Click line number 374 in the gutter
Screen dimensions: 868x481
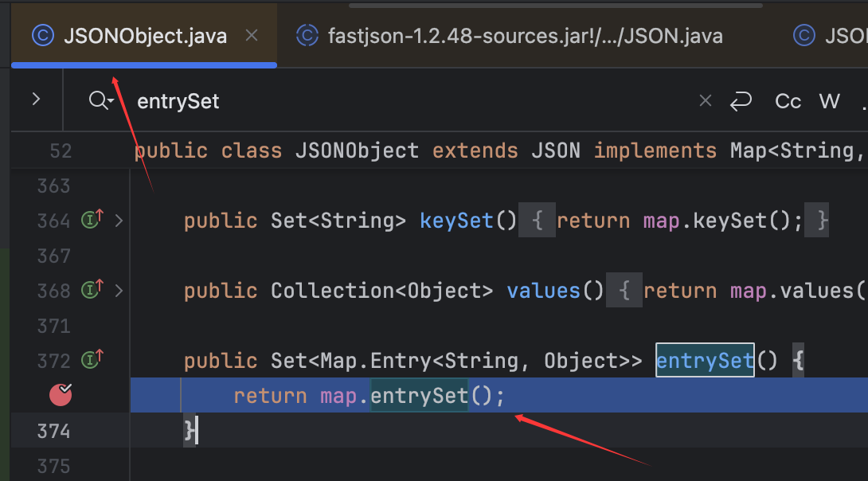pyautogui.click(x=53, y=431)
